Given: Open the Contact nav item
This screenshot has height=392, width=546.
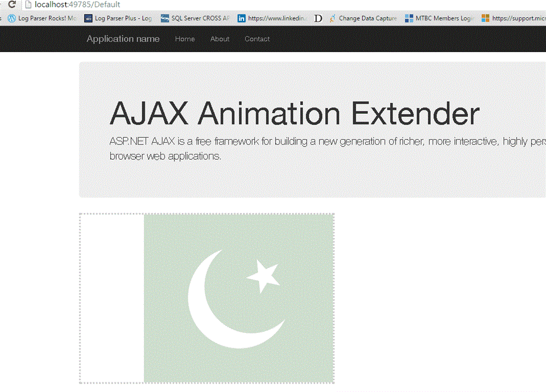Looking at the screenshot, I should tap(257, 39).
